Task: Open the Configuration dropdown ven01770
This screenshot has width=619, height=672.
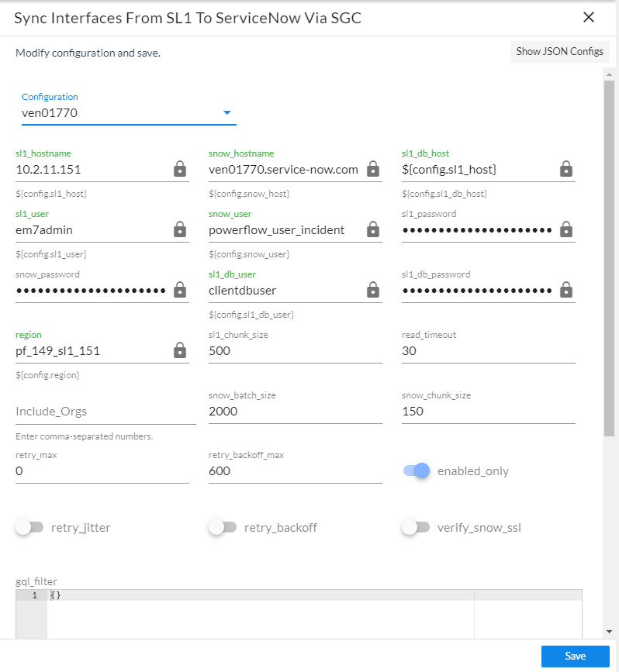Action: click(129, 113)
